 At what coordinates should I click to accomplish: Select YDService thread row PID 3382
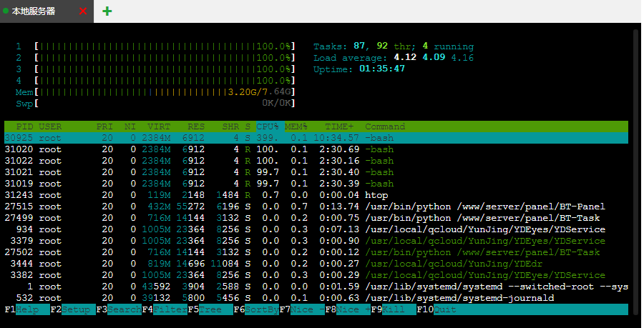tap(316, 276)
